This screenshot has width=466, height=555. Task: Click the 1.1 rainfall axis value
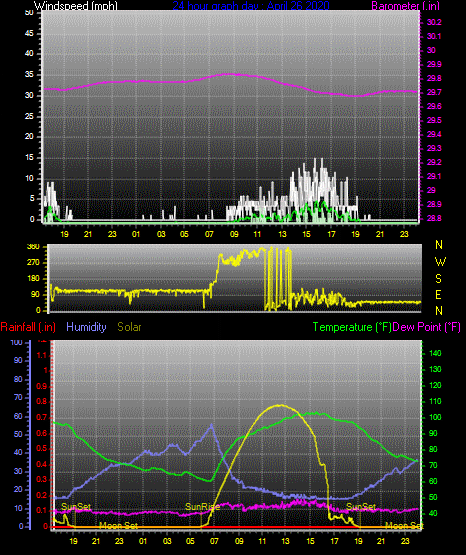[x=42, y=355]
